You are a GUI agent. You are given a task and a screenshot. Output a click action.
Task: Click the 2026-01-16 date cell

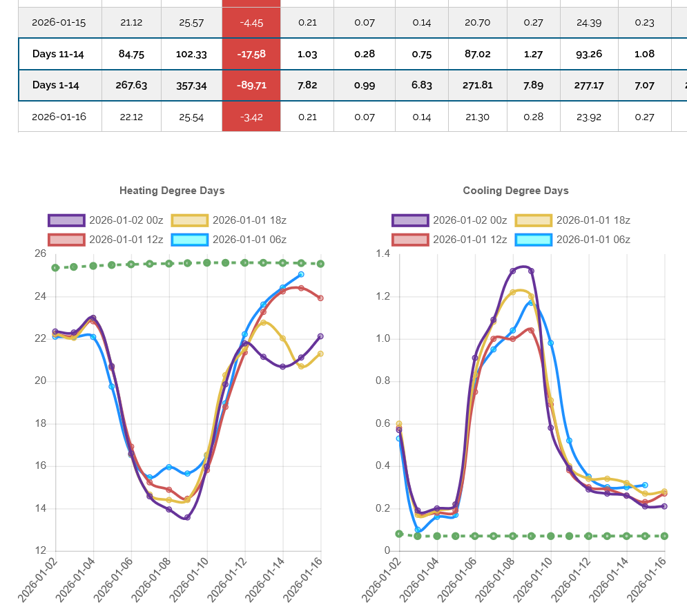coord(59,117)
